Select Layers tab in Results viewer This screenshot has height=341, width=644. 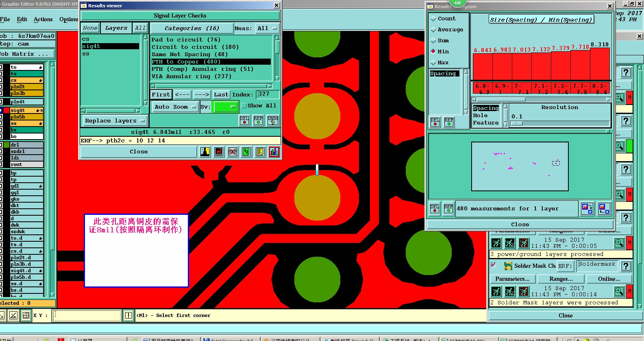(x=116, y=28)
